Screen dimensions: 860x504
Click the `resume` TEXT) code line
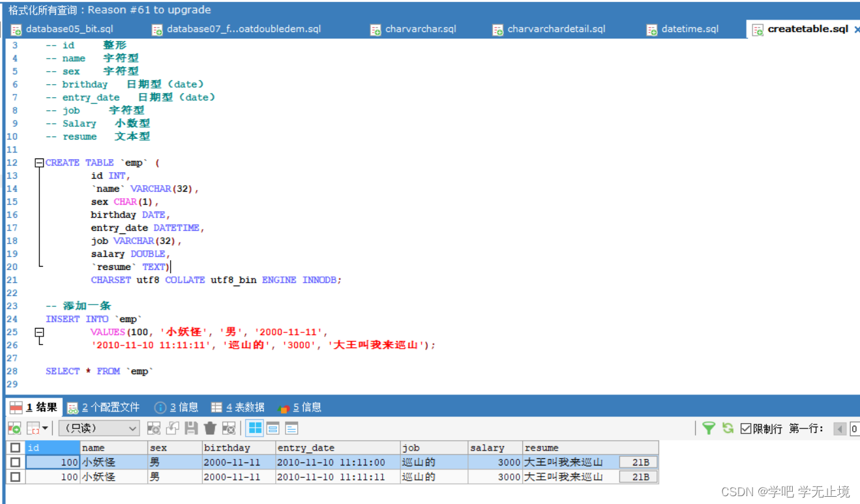coord(130,267)
